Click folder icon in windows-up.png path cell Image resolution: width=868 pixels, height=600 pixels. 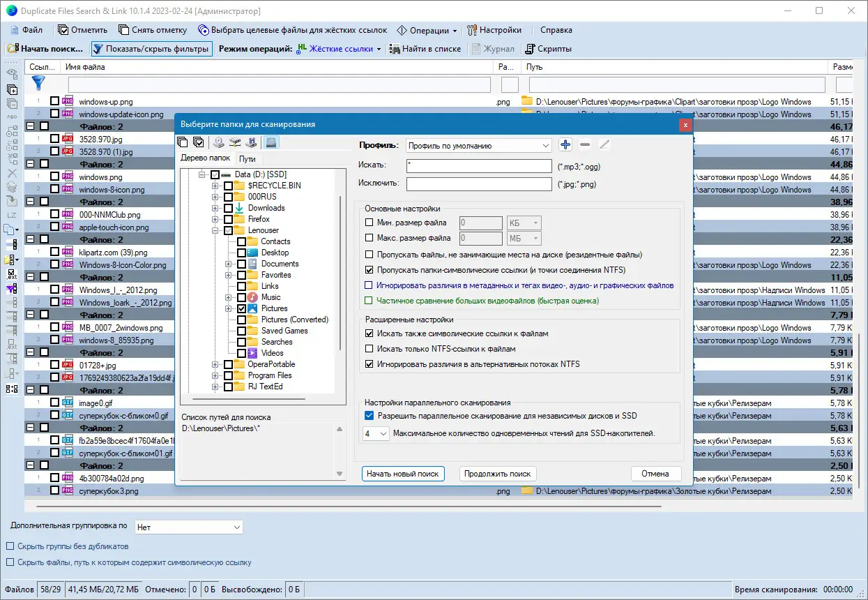(527, 101)
